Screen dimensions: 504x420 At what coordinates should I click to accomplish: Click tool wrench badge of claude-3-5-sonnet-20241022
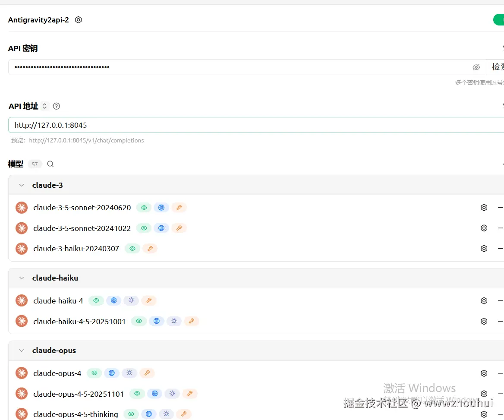tap(179, 228)
